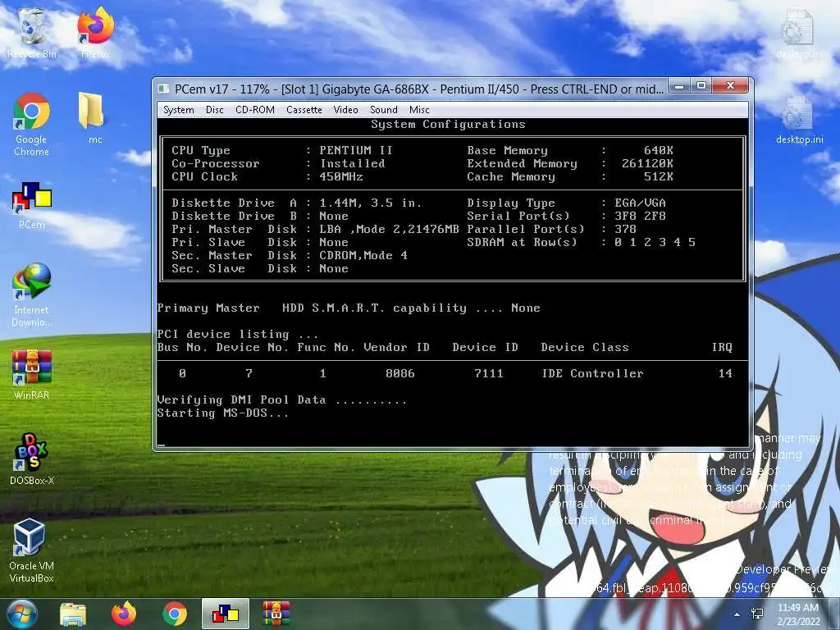This screenshot has width=840, height=630.
Task: Show hidden system tray icons arrow
Action: [x=737, y=614]
